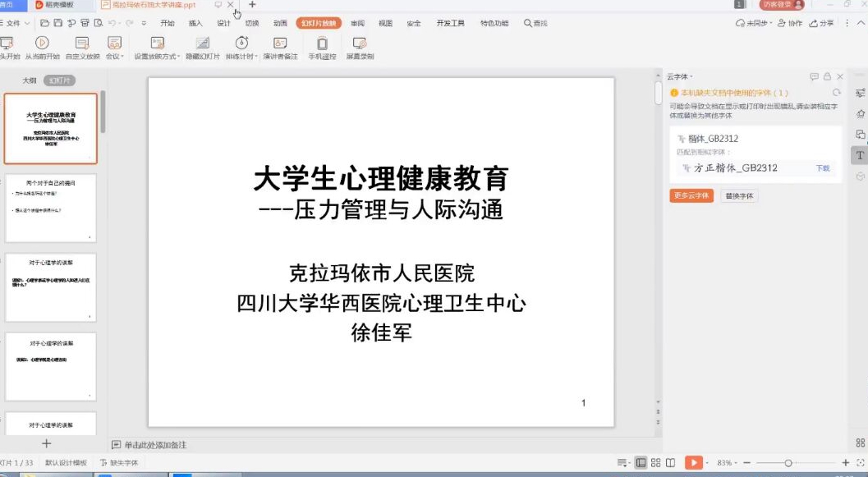Click the 更多云字体 orange button
The image size is (868, 477).
tap(691, 196)
